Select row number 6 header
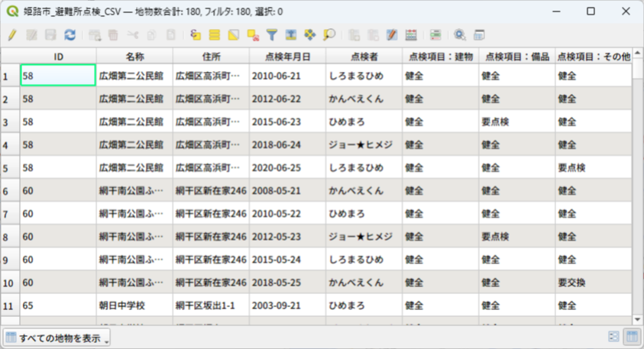 click(9, 191)
